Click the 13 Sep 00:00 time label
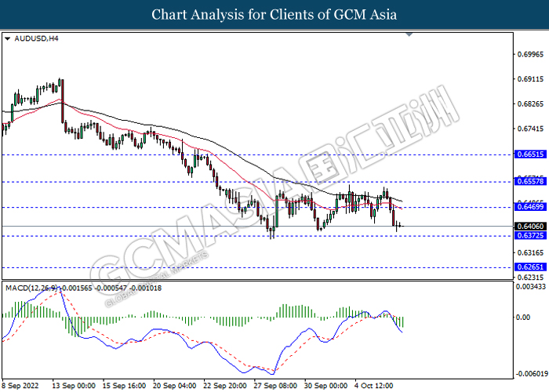The height and width of the screenshot is (392, 549). pos(74,386)
